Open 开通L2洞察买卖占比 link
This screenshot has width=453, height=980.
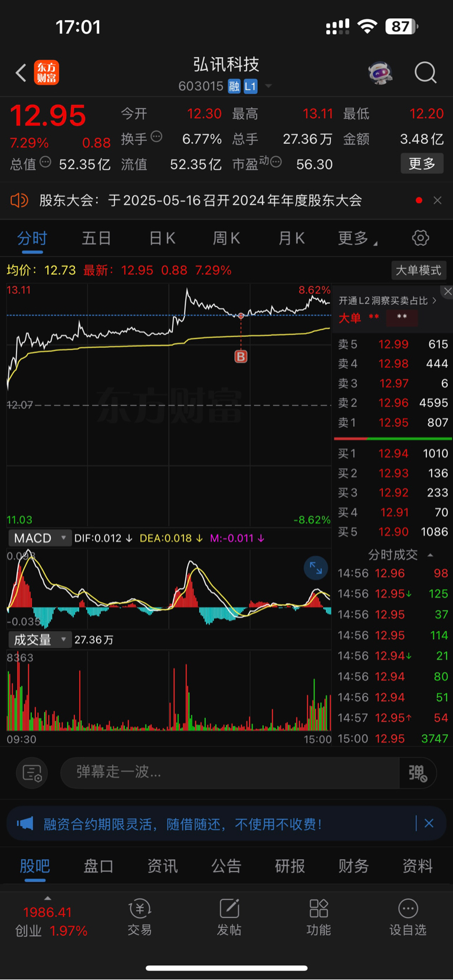[388, 301]
